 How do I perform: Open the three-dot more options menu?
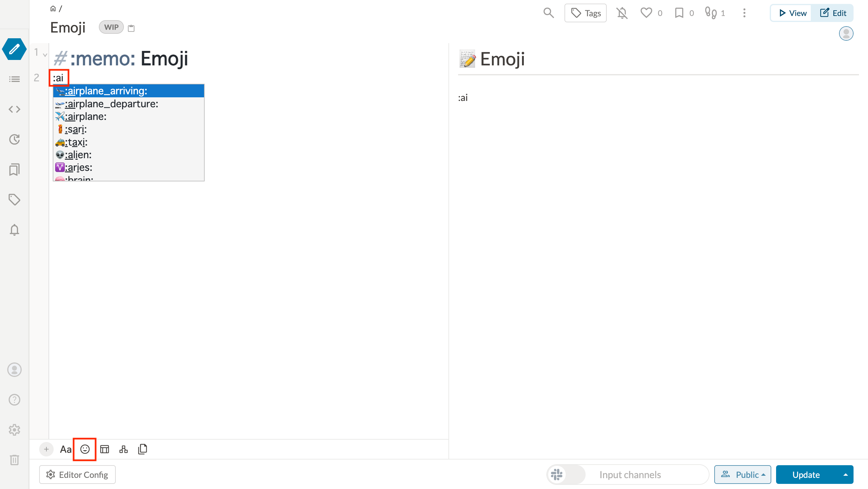[744, 13]
